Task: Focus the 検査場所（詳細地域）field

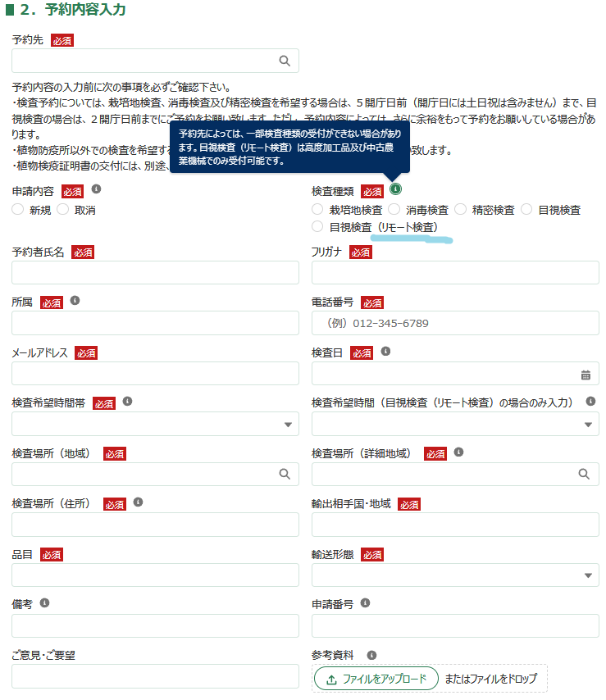Action: pos(455,474)
